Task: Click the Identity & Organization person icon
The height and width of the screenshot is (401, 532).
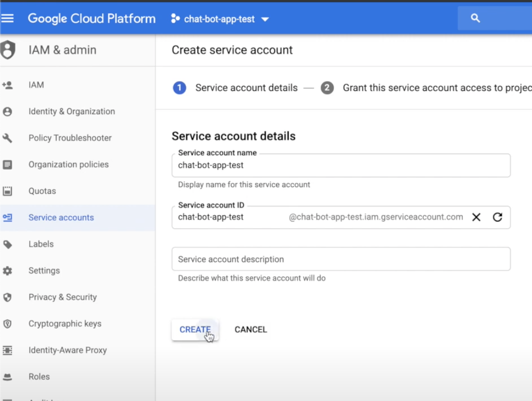Action: click(8, 112)
